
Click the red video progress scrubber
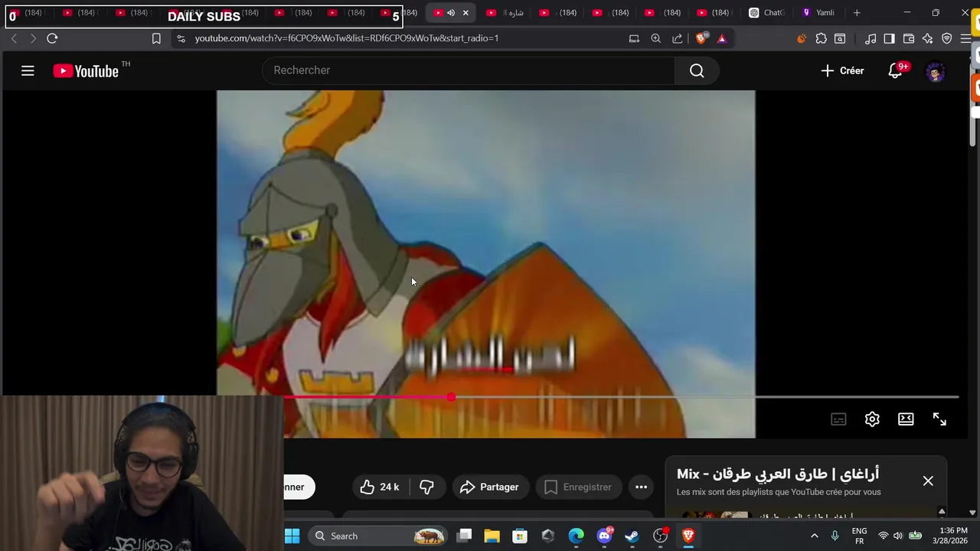(x=451, y=397)
